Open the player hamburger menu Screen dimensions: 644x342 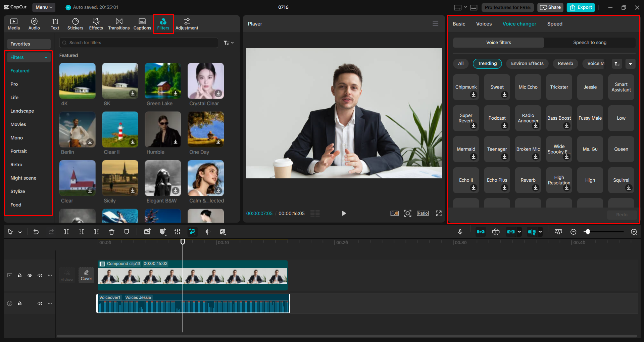[x=435, y=24]
